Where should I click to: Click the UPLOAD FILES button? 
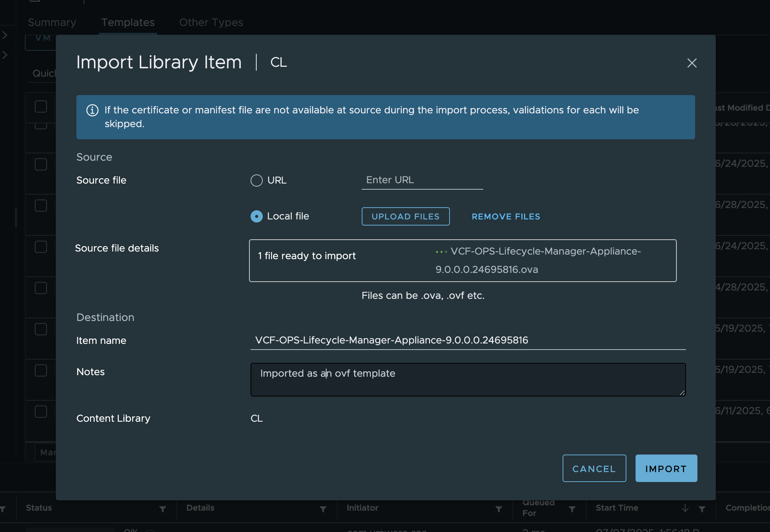(405, 216)
